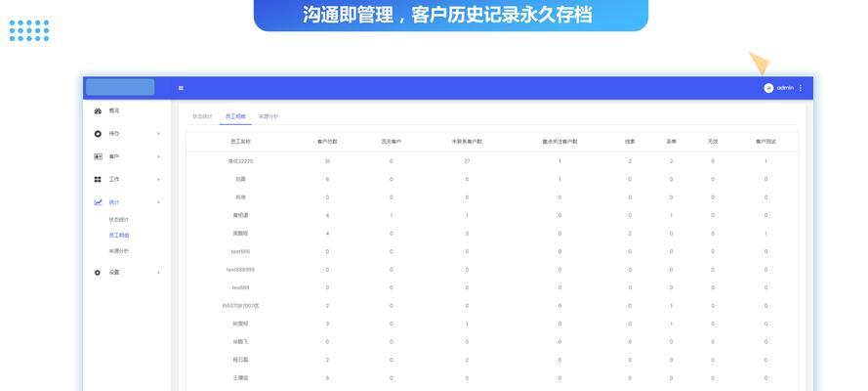Click the employee name ending with 22225

tap(240, 161)
